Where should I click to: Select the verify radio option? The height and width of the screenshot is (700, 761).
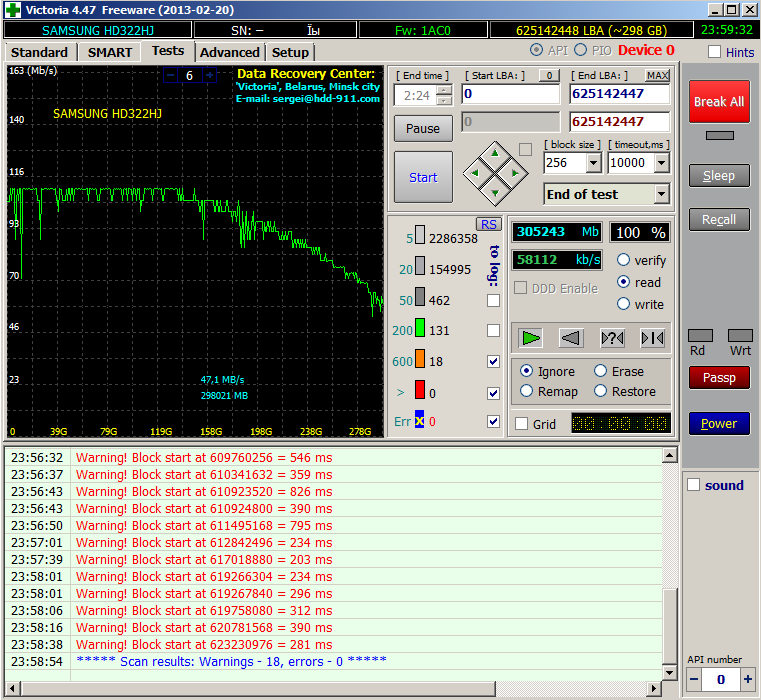tap(624, 260)
